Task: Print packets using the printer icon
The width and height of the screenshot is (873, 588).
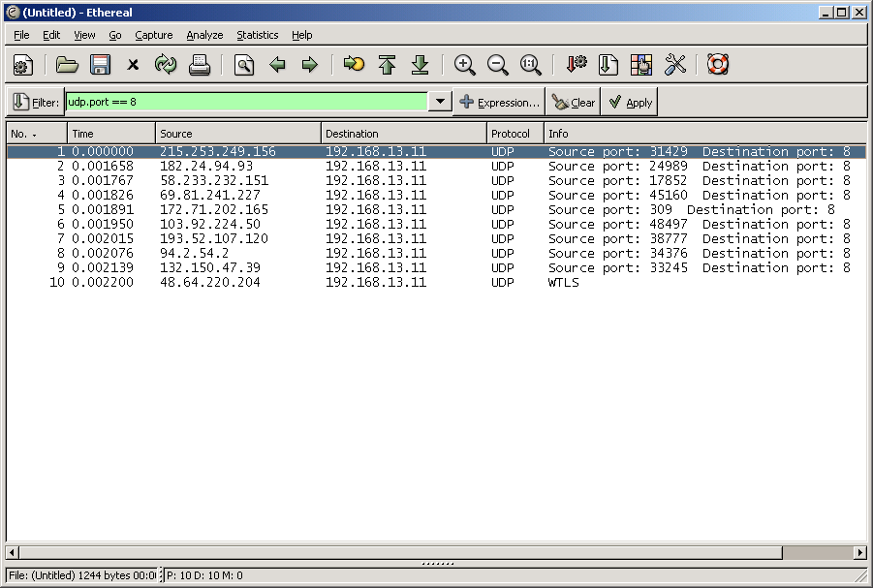Action: 200,65
